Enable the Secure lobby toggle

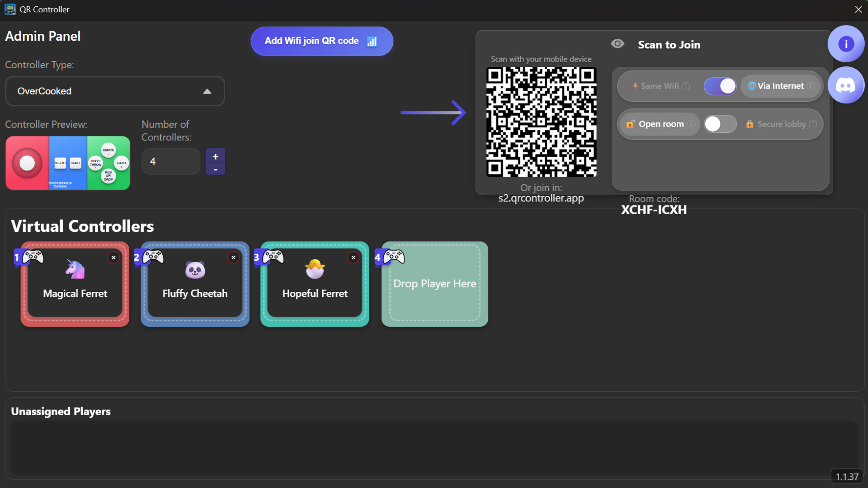click(720, 124)
